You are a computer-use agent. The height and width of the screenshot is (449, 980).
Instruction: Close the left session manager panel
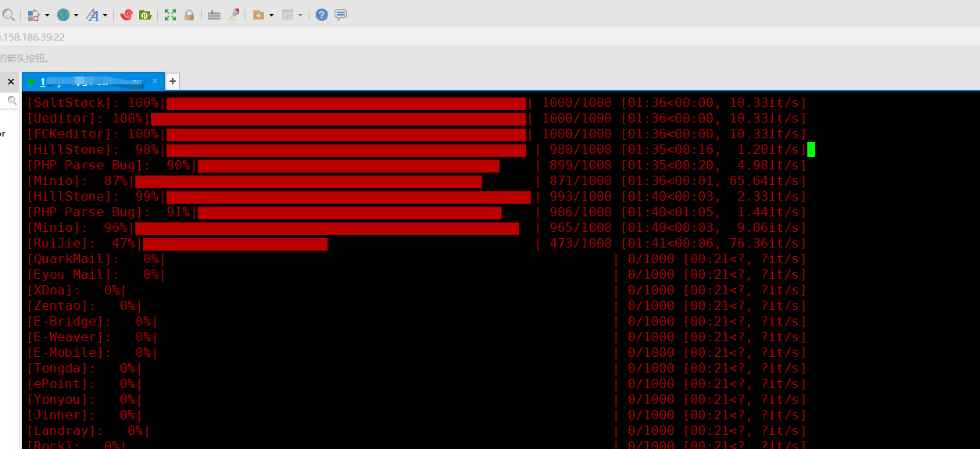coord(11,81)
